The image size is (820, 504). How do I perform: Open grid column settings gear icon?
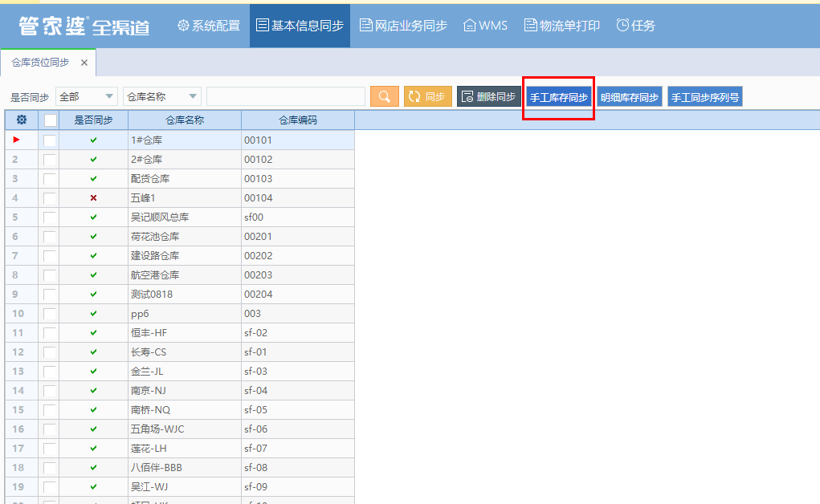[x=22, y=120]
